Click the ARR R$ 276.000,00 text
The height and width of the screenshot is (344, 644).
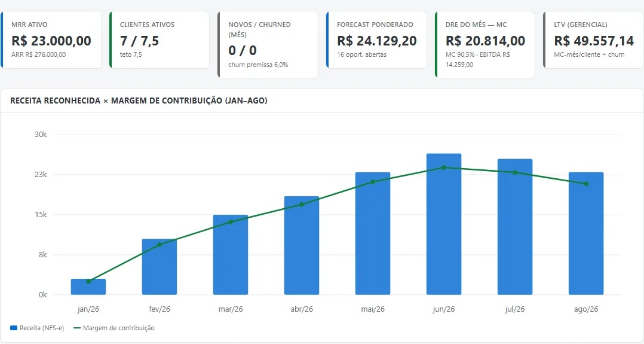pos(39,54)
